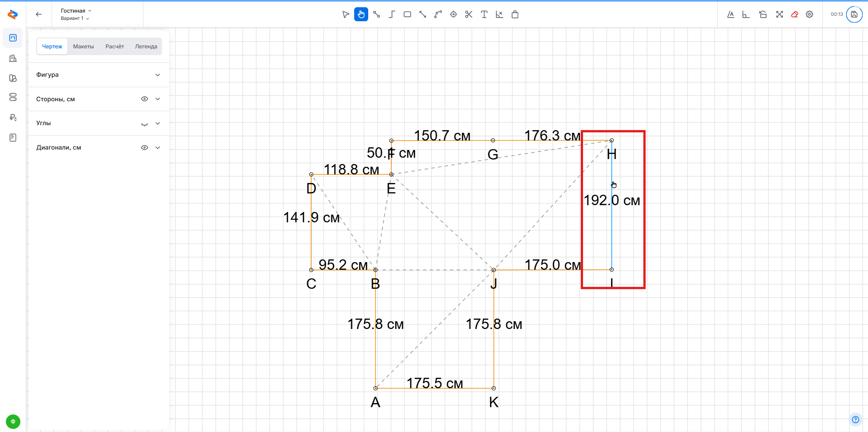Activate the scissors cut tool
Viewport: 868px width, 432px height.
[469, 14]
